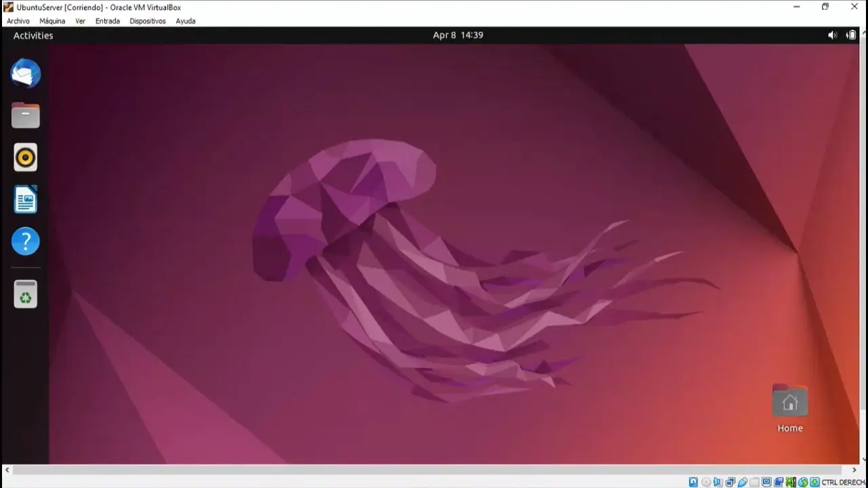Screen dimensions: 868x488
Task: Click the audio status icon in VirtualBox bar
Action: tap(717, 482)
